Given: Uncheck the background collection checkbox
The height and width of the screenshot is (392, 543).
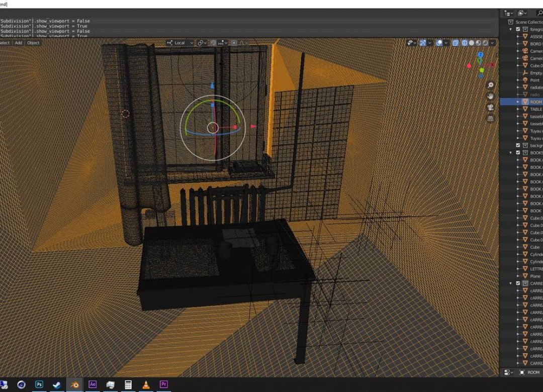Looking at the screenshot, I should point(518,145).
